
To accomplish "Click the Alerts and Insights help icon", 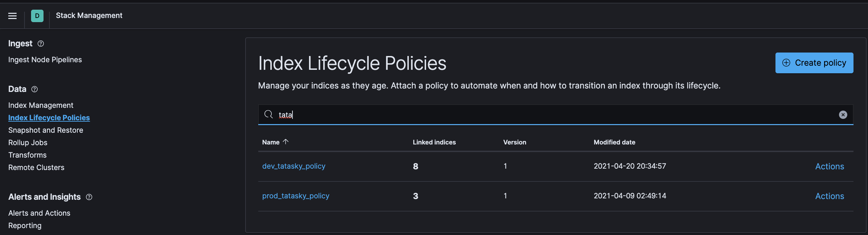I will pos(89,197).
